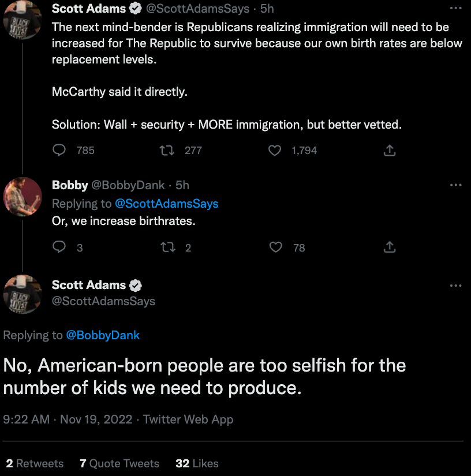Open Scott Adams' avatar on main tweet
Viewport: 471px width, 476px height.
point(23,294)
